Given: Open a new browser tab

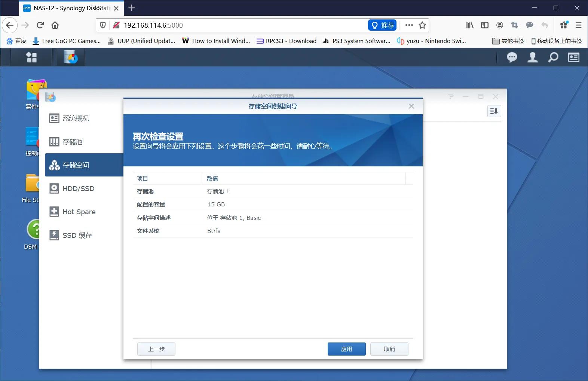Looking at the screenshot, I should [132, 8].
